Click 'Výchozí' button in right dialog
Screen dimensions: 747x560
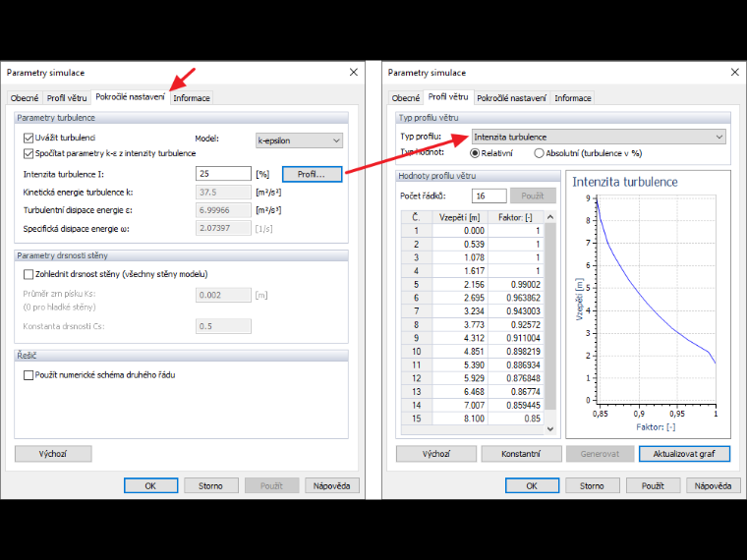point(435,454)
